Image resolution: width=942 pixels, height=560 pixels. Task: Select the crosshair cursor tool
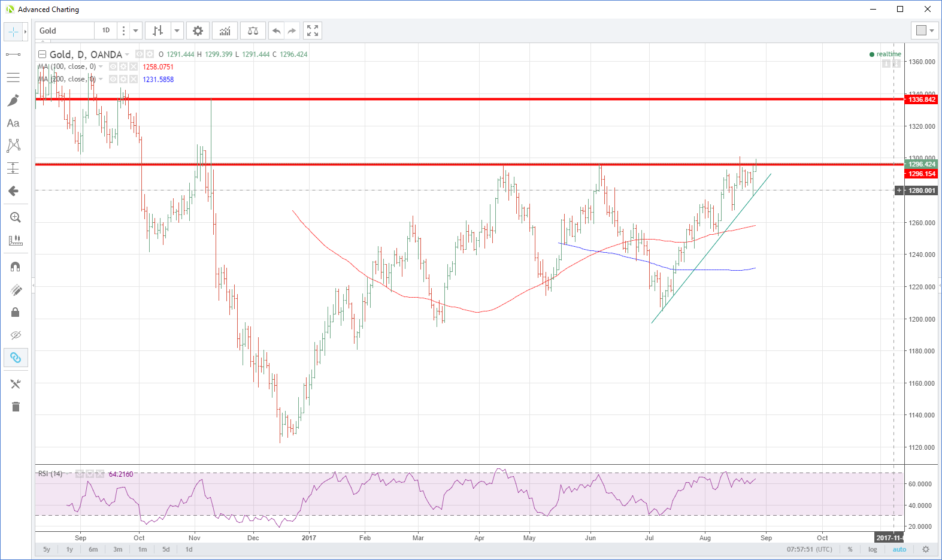click(x=13, y=32)
